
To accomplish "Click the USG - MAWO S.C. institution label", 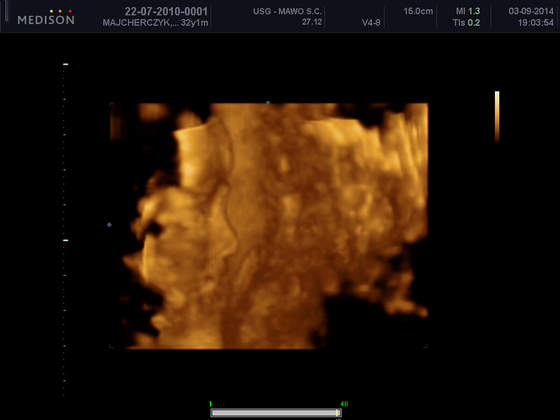I will coord(287,11).
